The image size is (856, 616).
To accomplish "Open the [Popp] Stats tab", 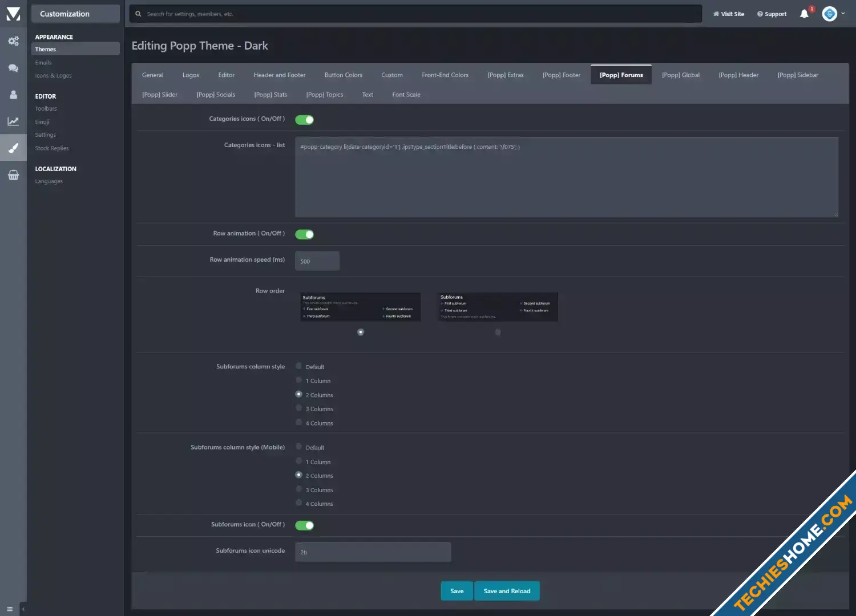I will pyautogui.click(x=270, y=95).
